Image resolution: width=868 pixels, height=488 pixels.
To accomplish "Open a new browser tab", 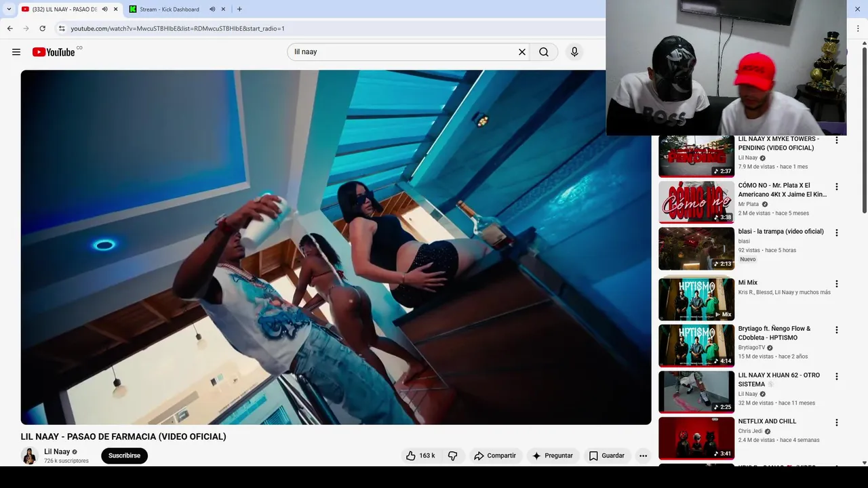I will [x=239, y=9].
